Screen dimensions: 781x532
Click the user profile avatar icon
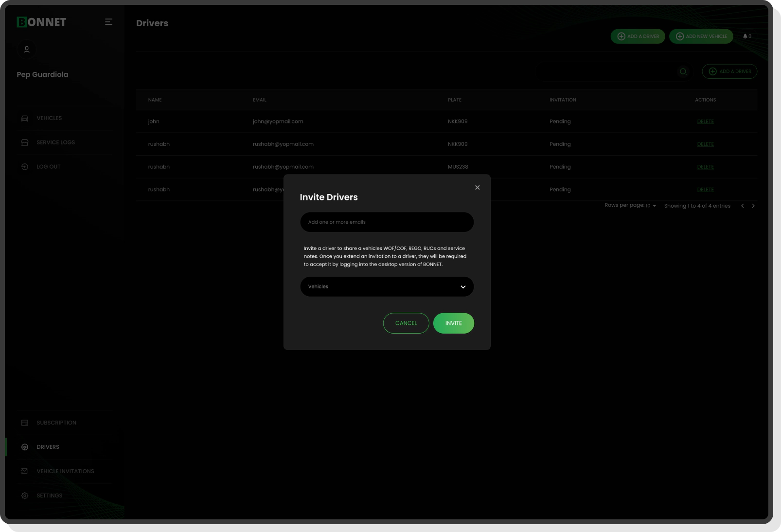click(26, 49)
